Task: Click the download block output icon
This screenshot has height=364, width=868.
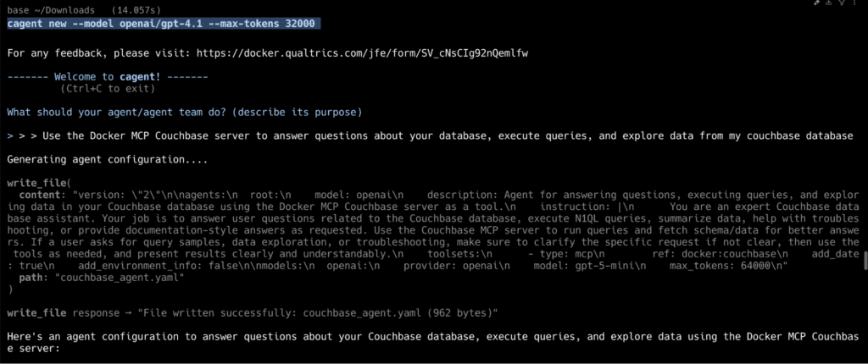Action: [x=829, y=3]
